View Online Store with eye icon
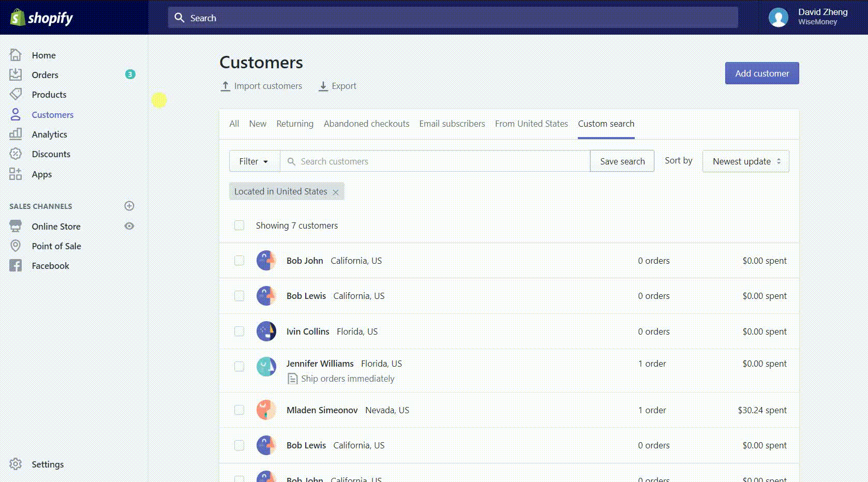Screen dimensions: 868x482 tap(129, 226)
